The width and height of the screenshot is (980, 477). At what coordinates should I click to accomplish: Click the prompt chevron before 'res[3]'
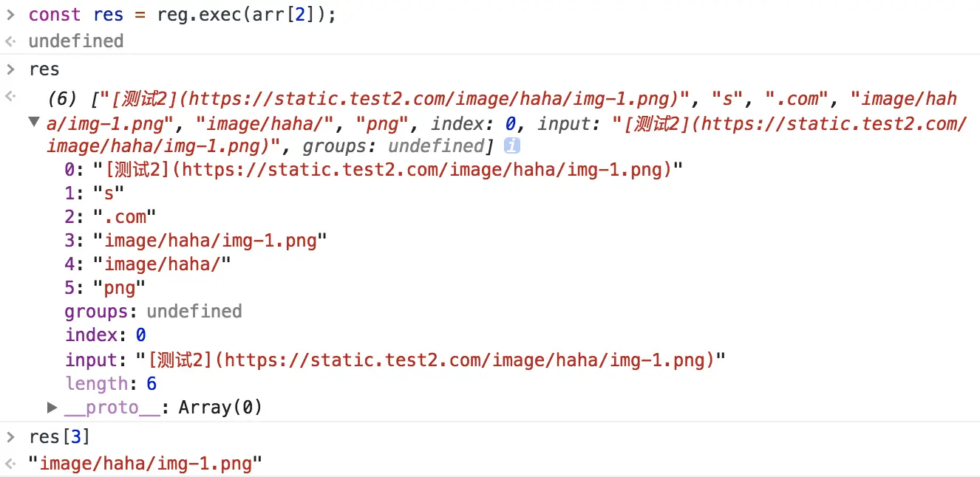click(x=10, y=436)
